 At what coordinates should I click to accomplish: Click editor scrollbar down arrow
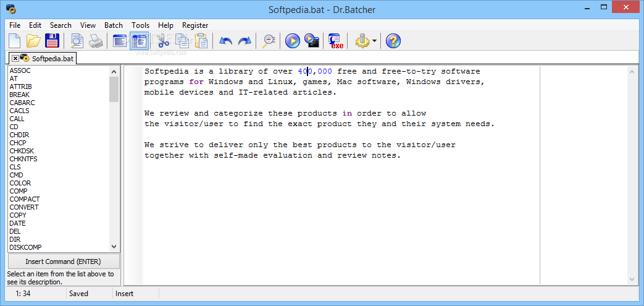coord(632,279)
